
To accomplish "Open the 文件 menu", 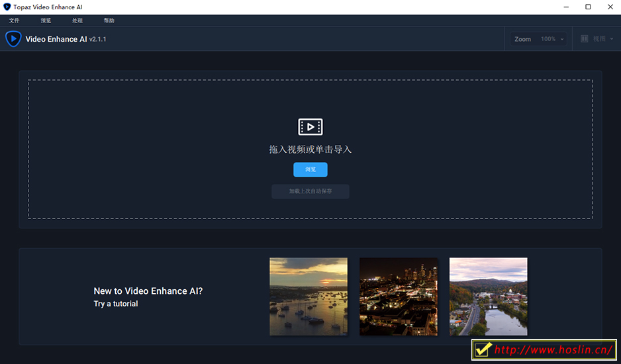I will [x=15, y=21].
